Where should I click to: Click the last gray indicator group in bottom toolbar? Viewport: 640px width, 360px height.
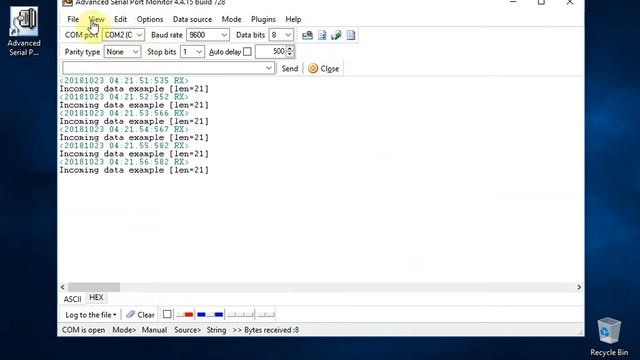(x=266, y=314)
